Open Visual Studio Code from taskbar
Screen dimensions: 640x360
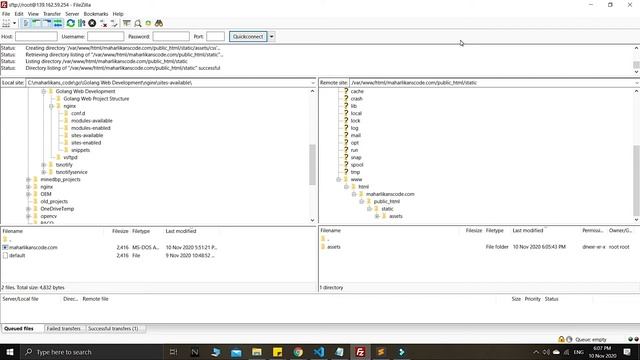point(319,352)
